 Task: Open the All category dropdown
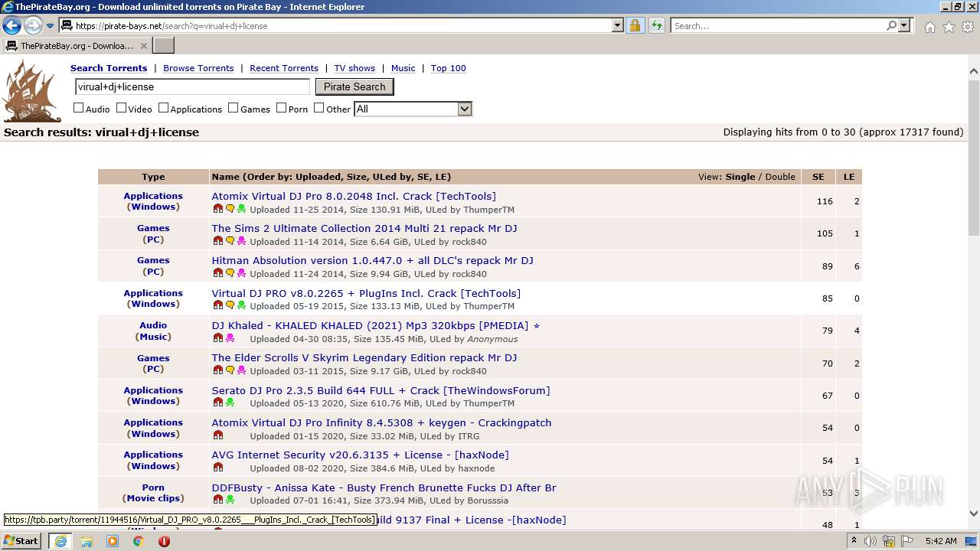pyautogui.click(x=413, y=109)
